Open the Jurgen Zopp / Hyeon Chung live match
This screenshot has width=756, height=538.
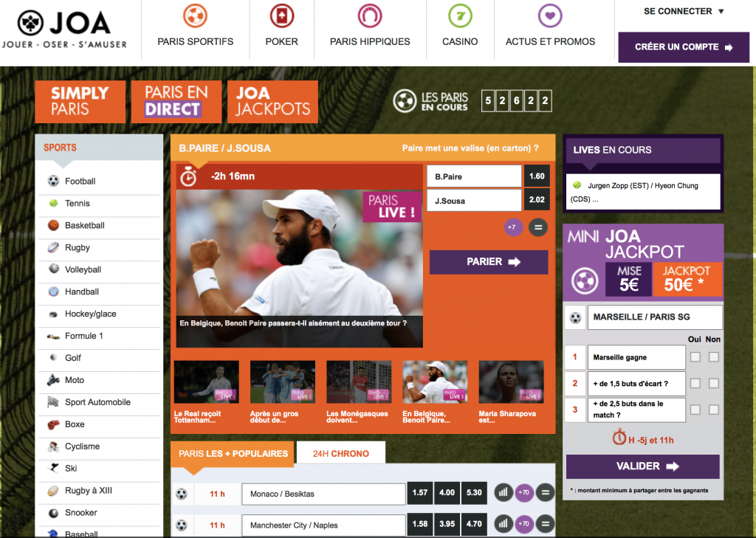[x=643, y=192]
